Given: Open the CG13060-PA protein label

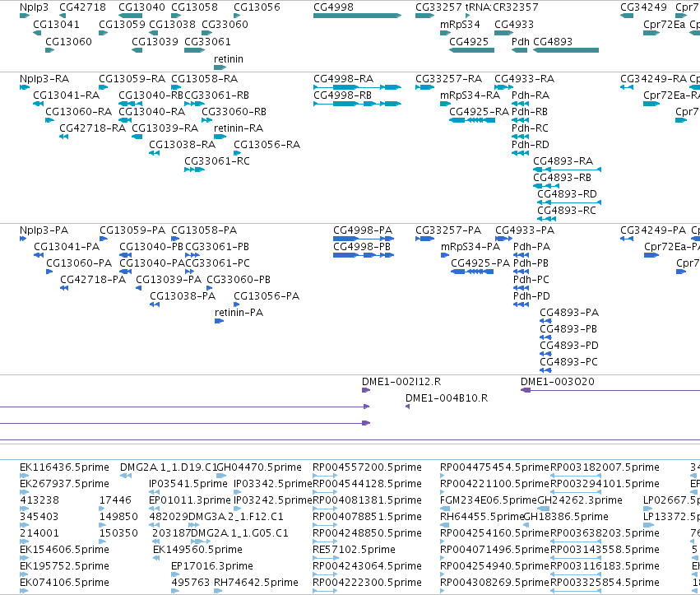Looking at the screenshot, I should point(79,263).
